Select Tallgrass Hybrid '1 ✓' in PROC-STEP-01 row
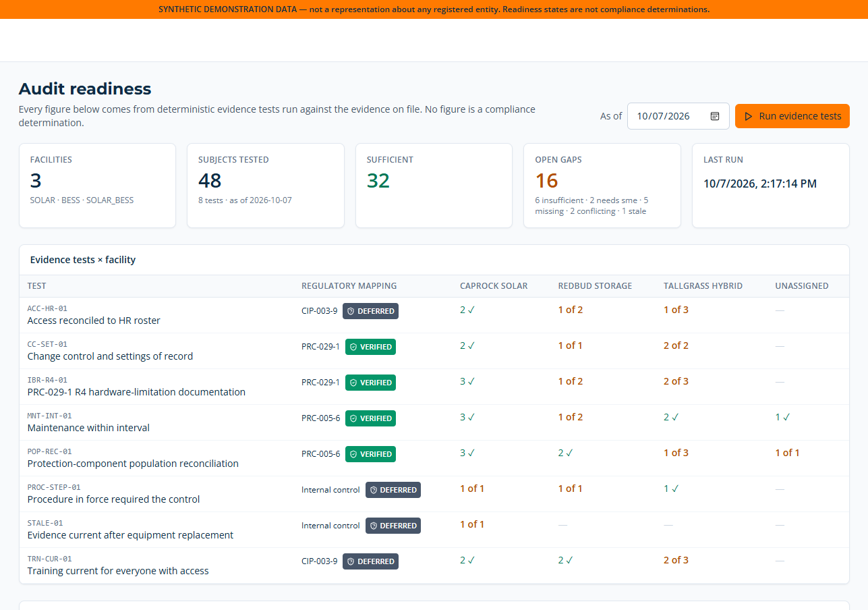The width and height of the screenshot is (868, 610). (671, 489)
